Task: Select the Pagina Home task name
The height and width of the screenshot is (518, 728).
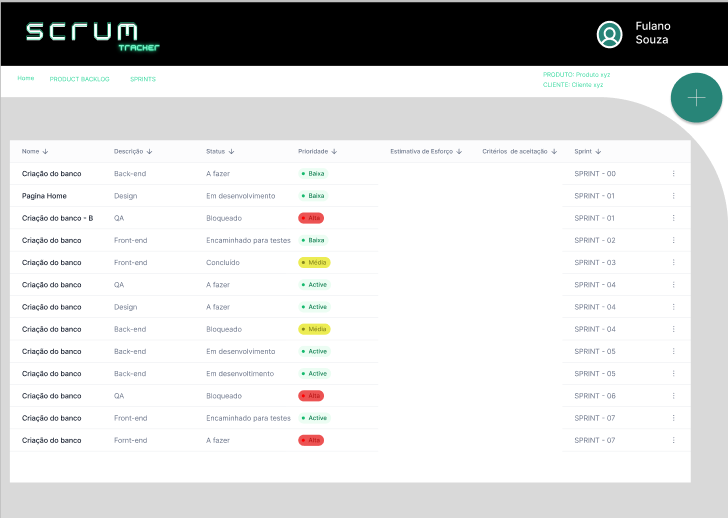Action: pyautogui.click(x=44, y=196)
